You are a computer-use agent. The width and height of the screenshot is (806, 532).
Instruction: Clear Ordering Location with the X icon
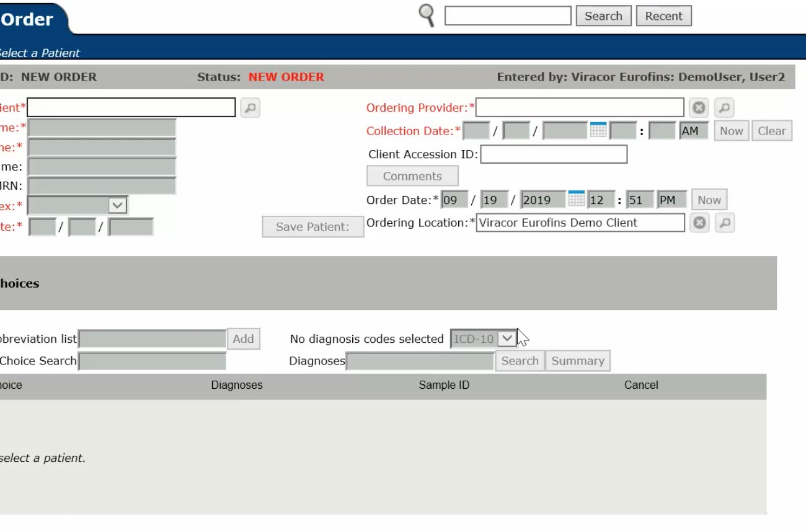click(x=699, y=223)
